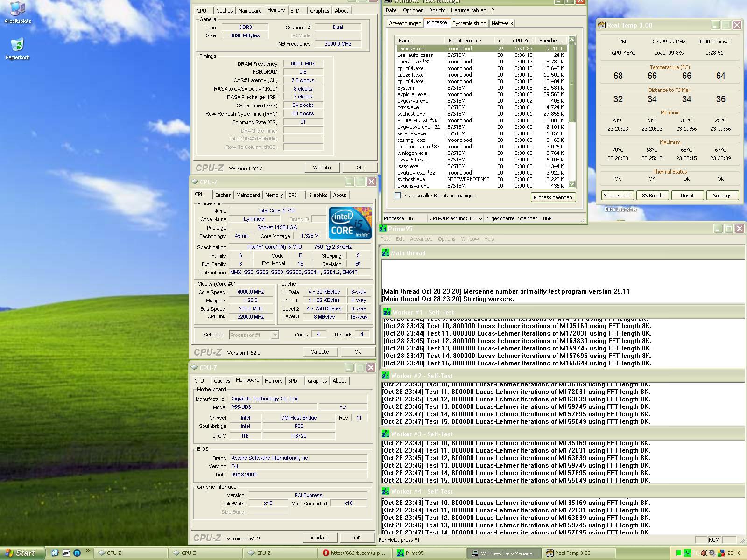Click the Worker #4 Self-Test window icon

tap(386, 491)
